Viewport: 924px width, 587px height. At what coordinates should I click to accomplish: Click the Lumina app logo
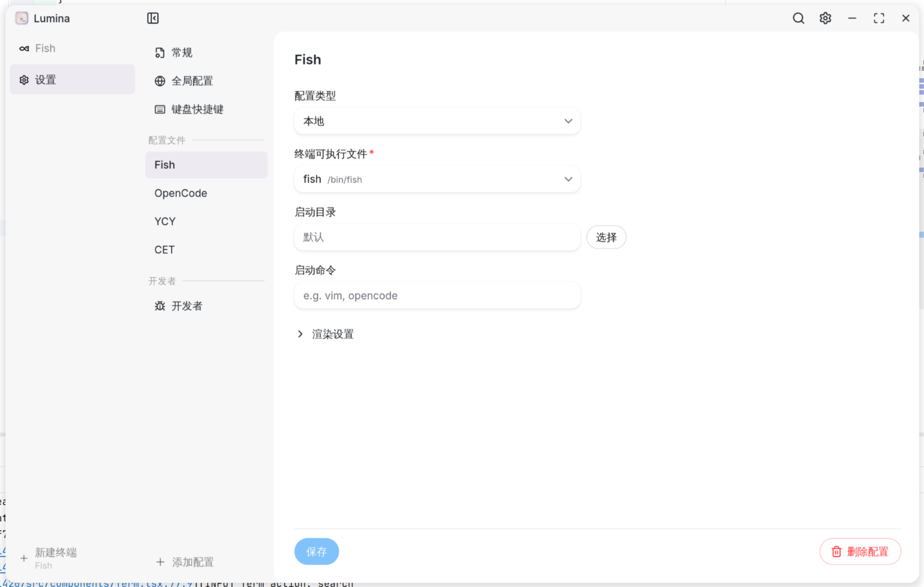click(22, 18)
